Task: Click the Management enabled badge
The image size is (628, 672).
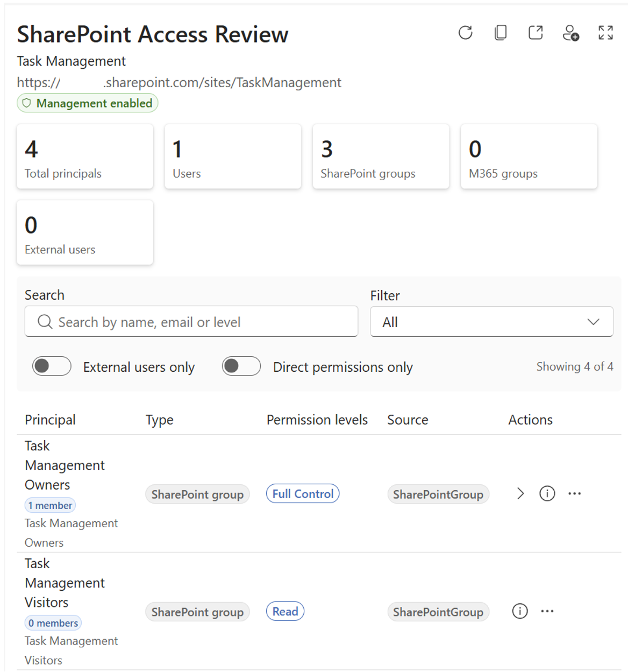Action: point(87,103)
